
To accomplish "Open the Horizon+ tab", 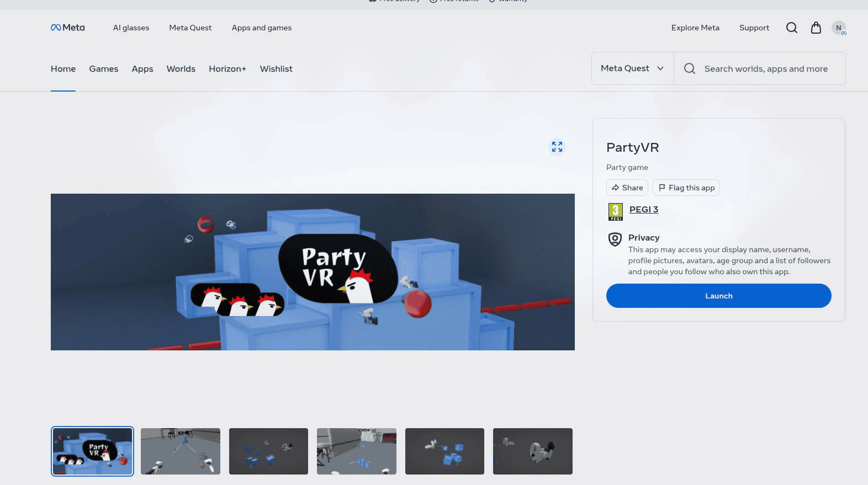I will tap(227, 69).
